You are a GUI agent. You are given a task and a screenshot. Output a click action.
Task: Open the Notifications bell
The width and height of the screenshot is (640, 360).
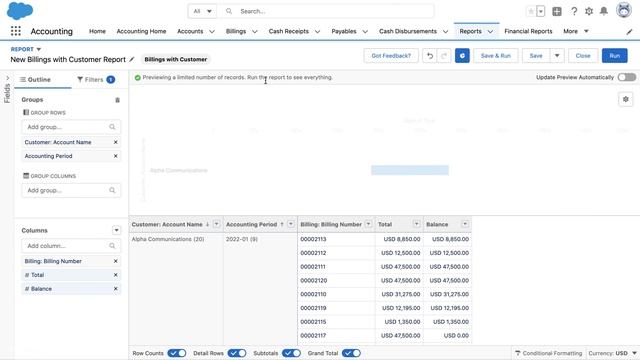click(x=604, y=11)
